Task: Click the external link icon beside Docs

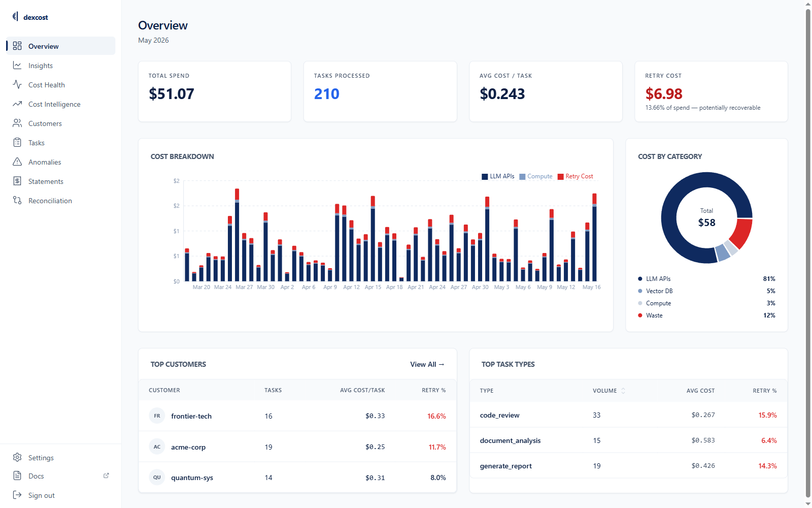Action: pos(106,475)
